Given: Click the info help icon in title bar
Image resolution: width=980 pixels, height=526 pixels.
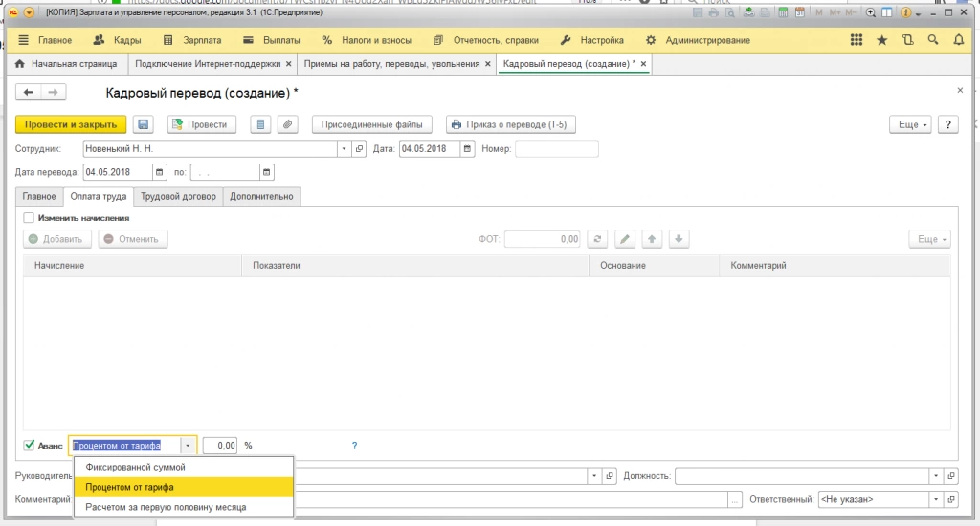Looking at the screenshot, I should [x=905, y=12].
